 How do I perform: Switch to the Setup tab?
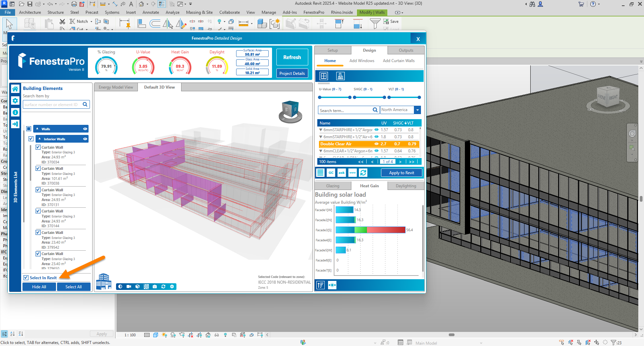click(333, 50)
